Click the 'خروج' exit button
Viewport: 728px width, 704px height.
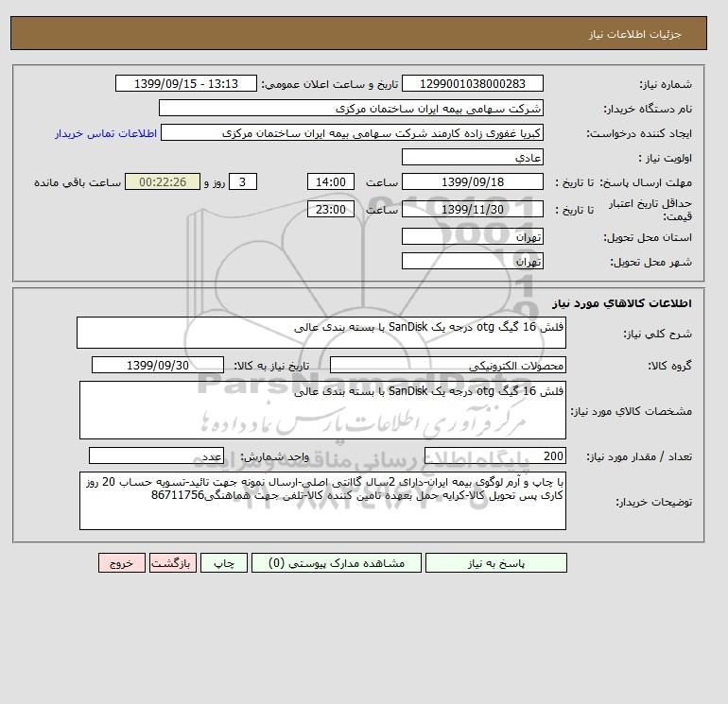[x=122, y=562]
